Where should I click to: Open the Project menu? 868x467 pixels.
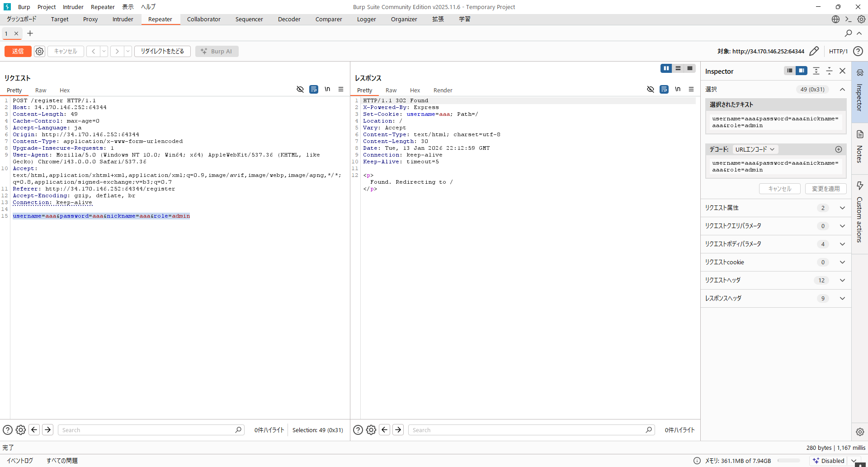[47, 7]
